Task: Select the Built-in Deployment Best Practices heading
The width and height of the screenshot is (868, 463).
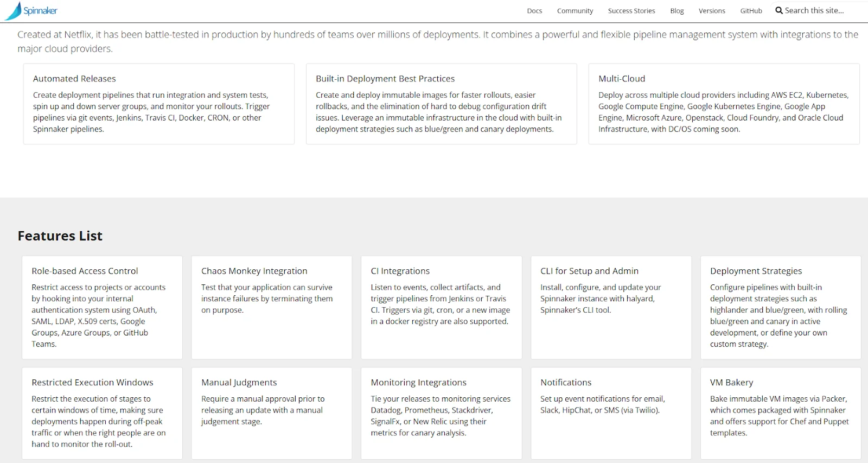Action: (385, 79)
